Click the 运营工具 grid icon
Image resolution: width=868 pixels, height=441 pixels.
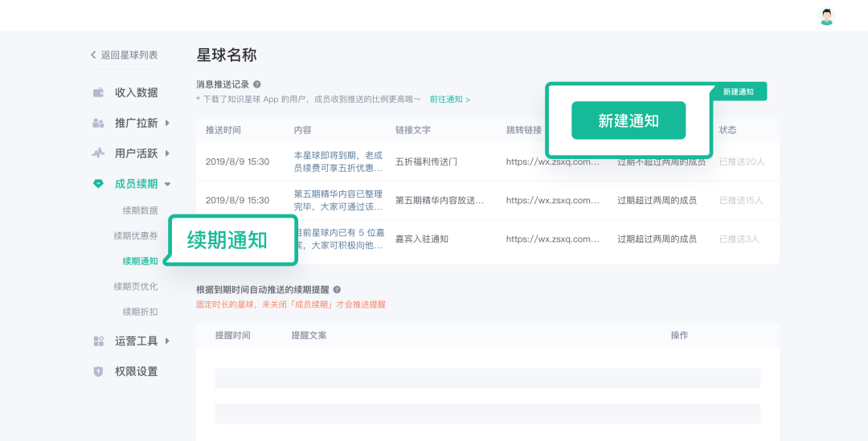pyautogui.click(x=99, y=341)
